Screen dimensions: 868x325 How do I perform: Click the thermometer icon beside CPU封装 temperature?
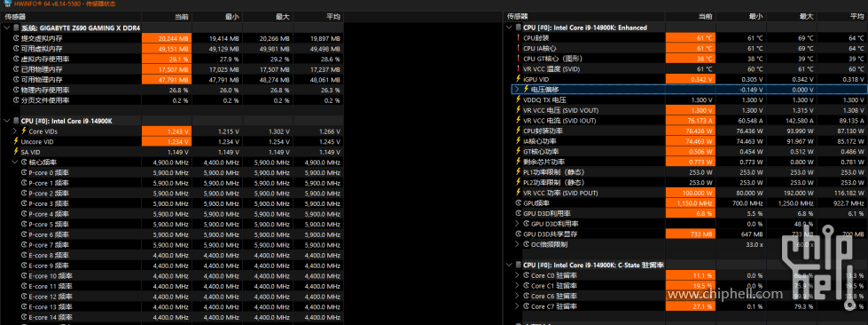(518, 37)
